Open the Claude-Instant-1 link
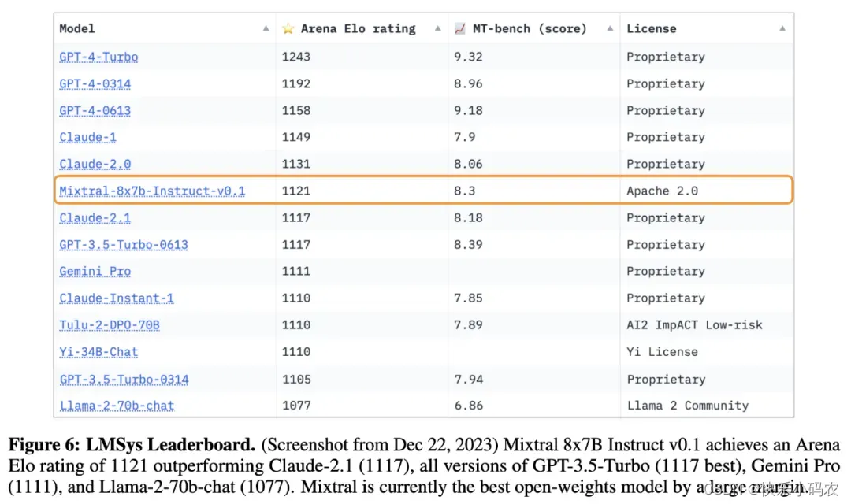This screenshot has height=504, width=851. point(117,298)
